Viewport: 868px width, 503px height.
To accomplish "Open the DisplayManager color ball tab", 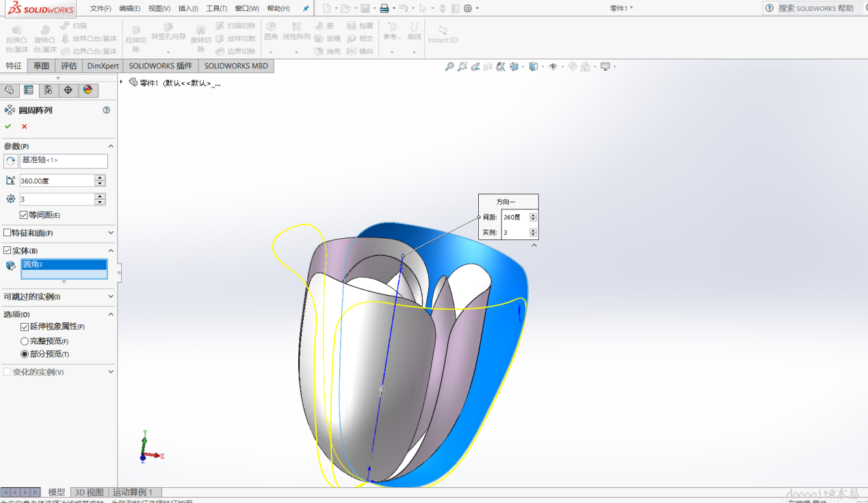I will (88, 90).
